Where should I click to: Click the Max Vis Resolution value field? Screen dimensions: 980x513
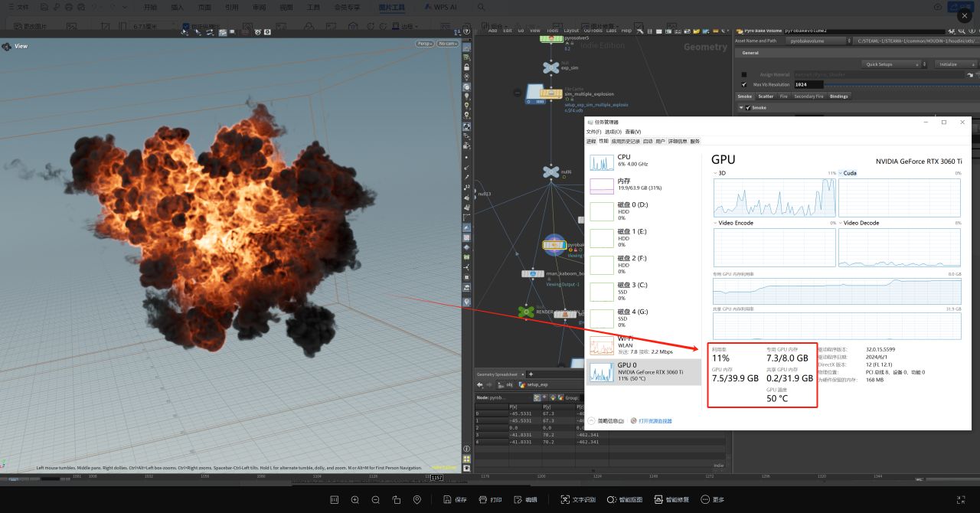(x=808, y=84)
